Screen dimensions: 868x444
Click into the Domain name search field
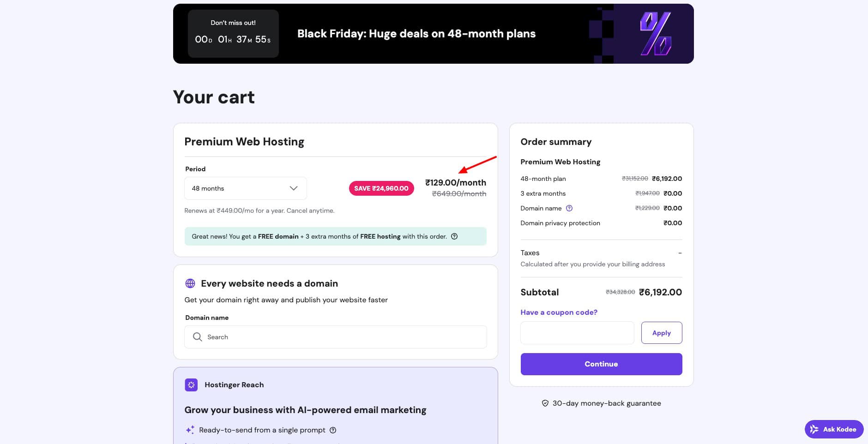point(342,337)
